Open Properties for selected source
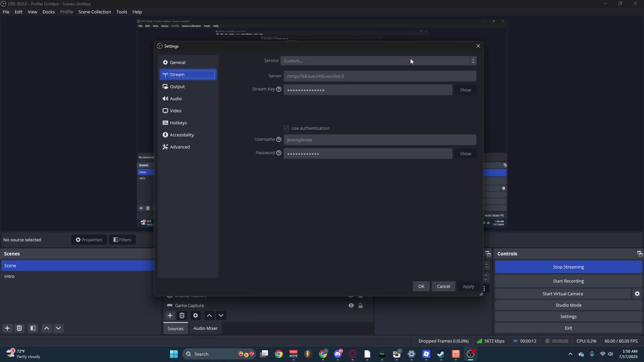The width and height of the screenshot is (644, 362). (x=89, y=240)
